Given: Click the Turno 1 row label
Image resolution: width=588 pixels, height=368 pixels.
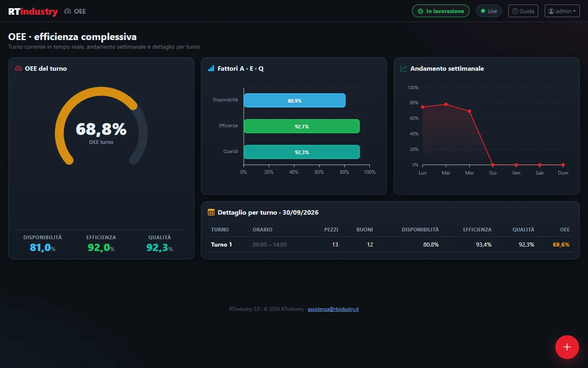Looking at the screenshot, I should [221, 245].
